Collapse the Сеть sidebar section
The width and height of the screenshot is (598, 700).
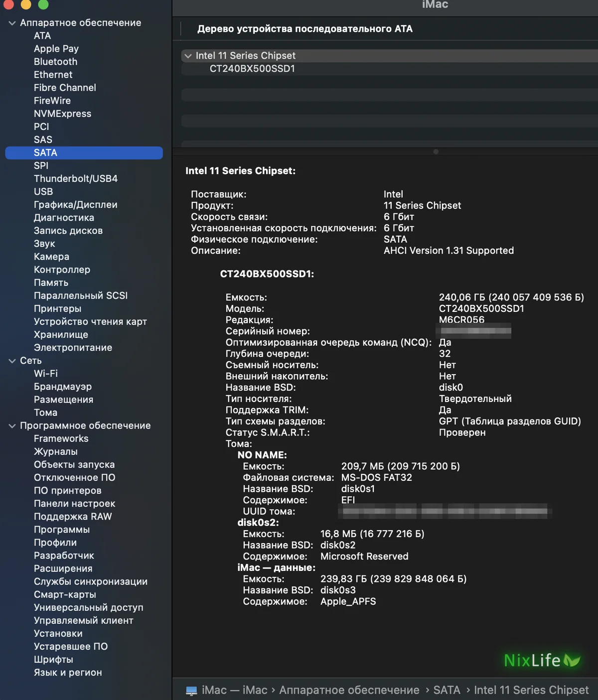12,361
